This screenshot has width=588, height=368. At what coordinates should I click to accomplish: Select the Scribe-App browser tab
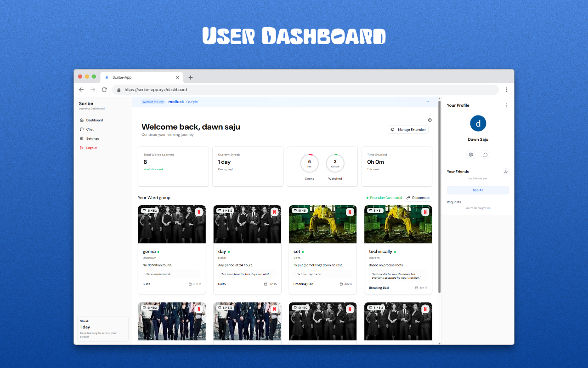point(142,77)
